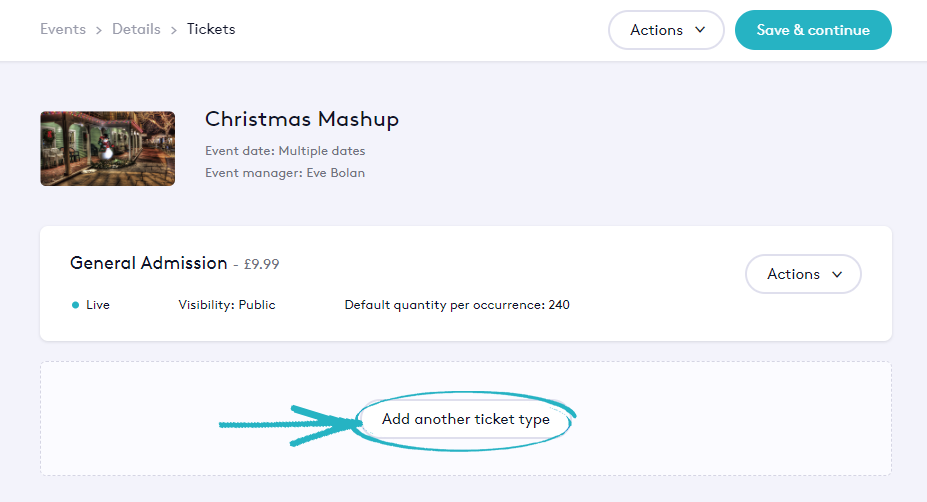Click the Save & continue button

coord(813,30)
